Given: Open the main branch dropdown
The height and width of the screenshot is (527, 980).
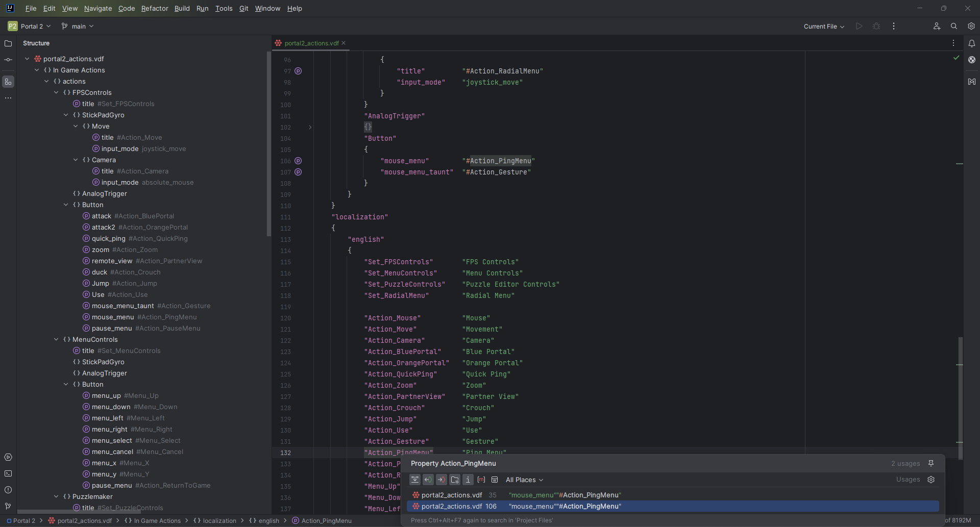Looking at the screenshot, I should tap(78, 26).
